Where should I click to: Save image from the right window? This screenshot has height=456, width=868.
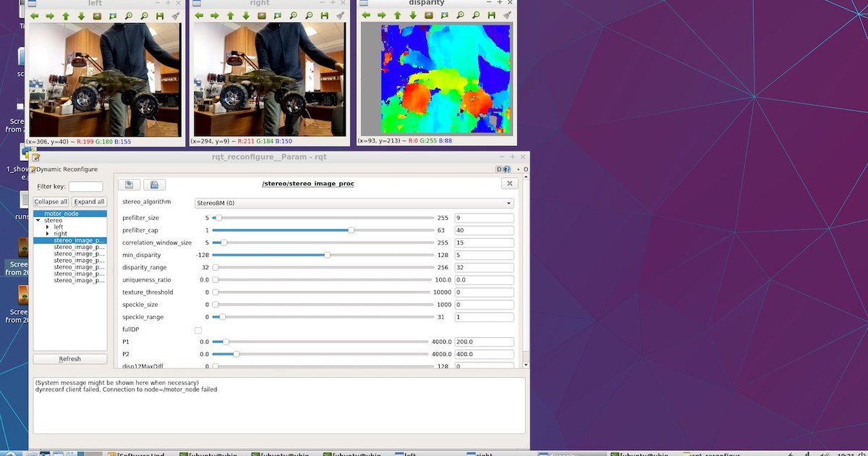(325, 15)
